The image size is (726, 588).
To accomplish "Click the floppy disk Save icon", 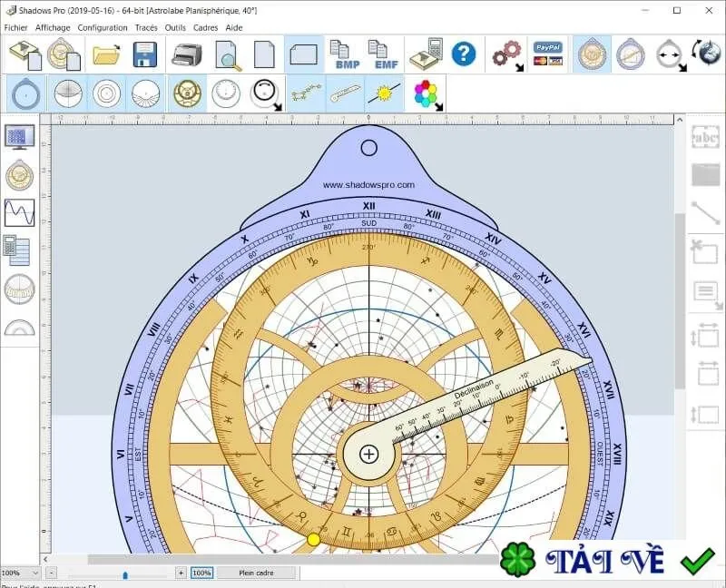I will click(145, 54).
